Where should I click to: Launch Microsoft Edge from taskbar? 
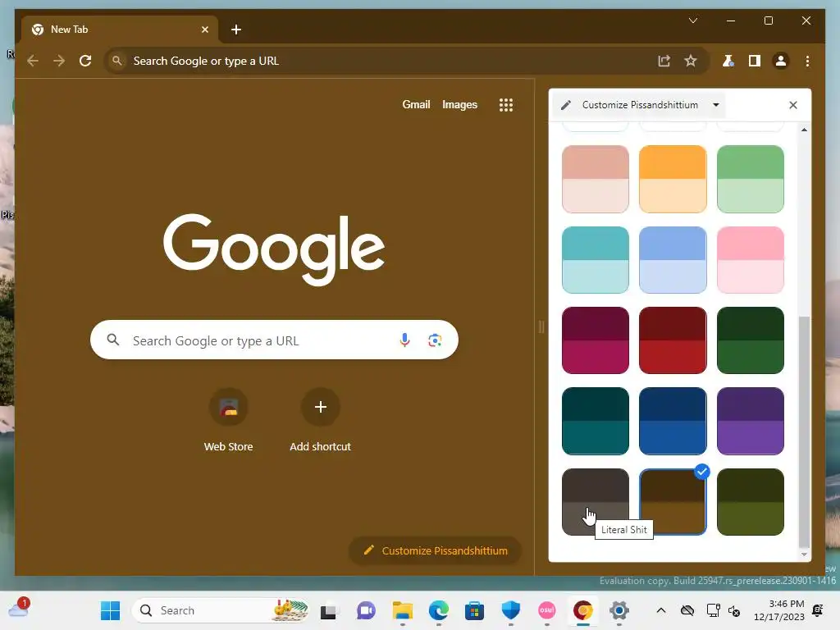point(438,610)
